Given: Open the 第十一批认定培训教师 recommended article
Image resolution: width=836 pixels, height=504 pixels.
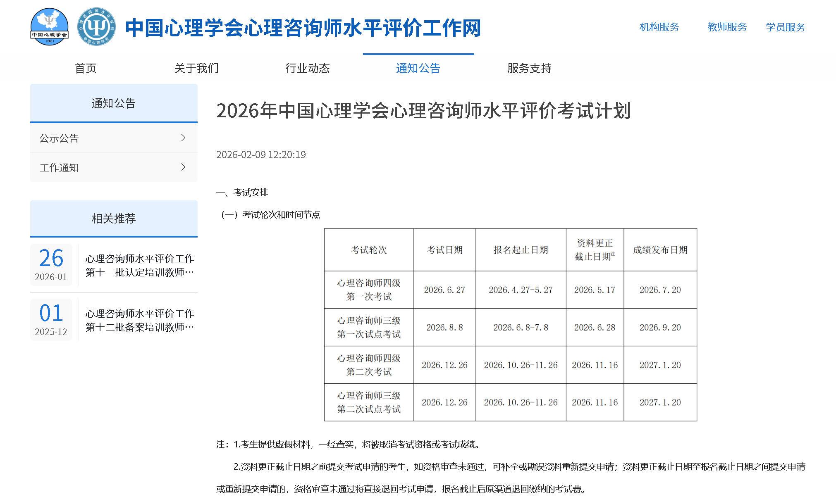Looking at the screenshot, I should (x=139, y=265).
